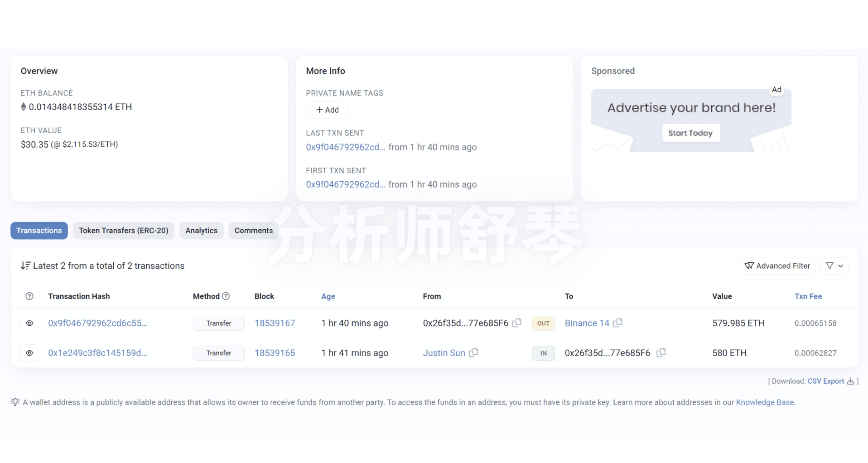
Task: Open block 18539167 details
Action: click(275, 323)
